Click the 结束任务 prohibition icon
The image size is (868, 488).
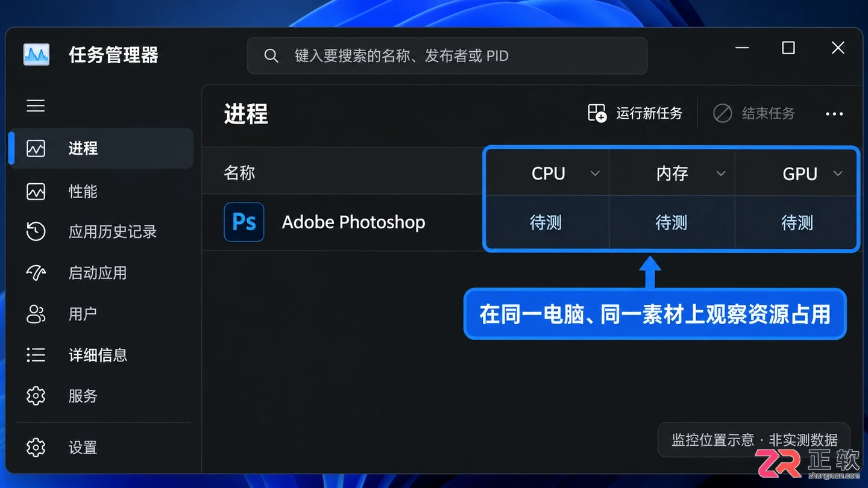pyautogui.click(x=722, y=113)
